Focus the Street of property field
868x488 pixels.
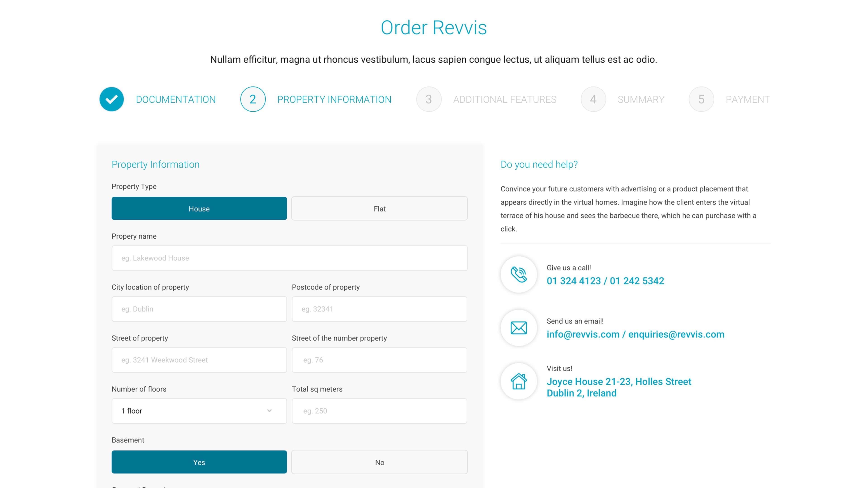point(199,360)
